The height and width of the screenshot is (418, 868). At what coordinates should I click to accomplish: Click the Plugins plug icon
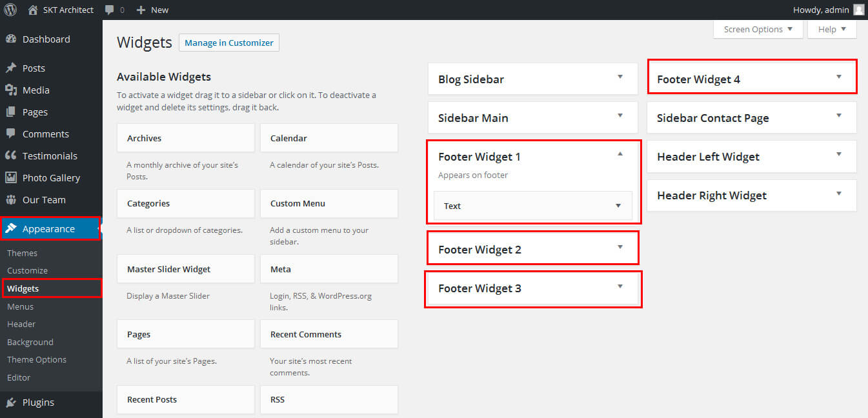click(11, 402)
